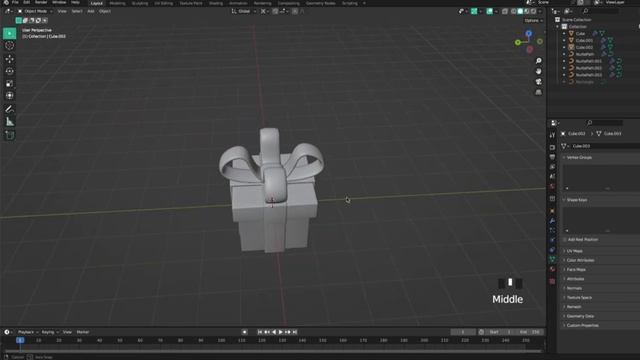Toggle proportional editing
640x360 pixels.
[x=295, y=11]
